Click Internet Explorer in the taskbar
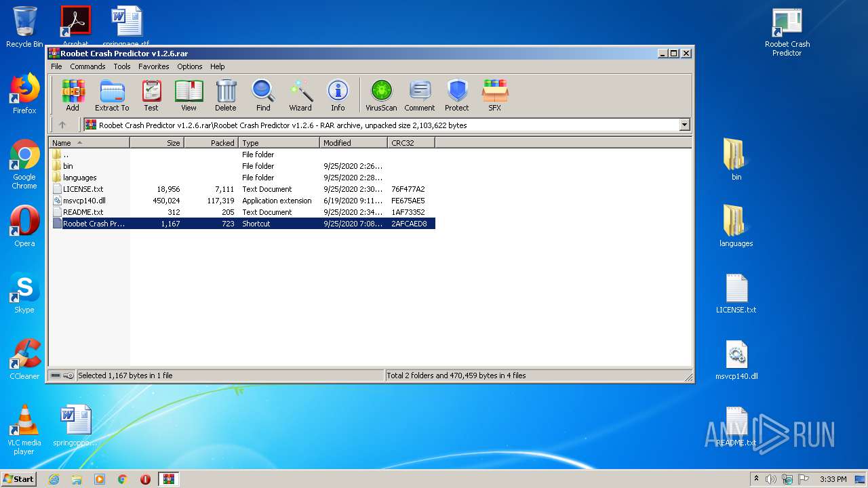868x488 pixels. (54, 479)
